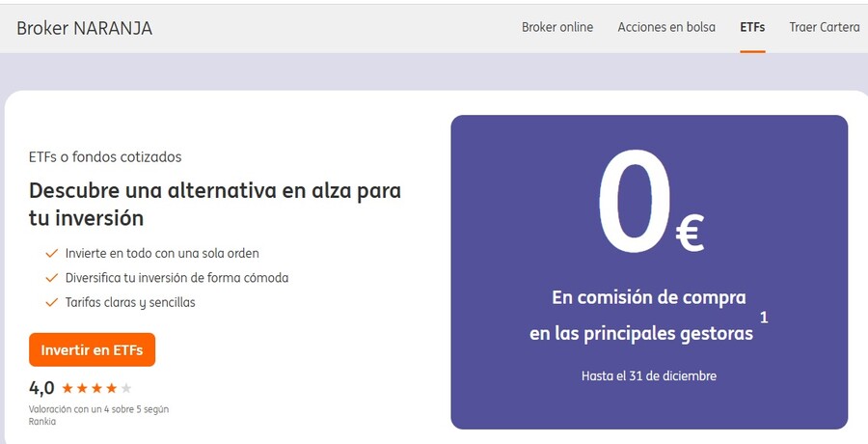Click the fifth grey rating star

[x=126, y=388]
